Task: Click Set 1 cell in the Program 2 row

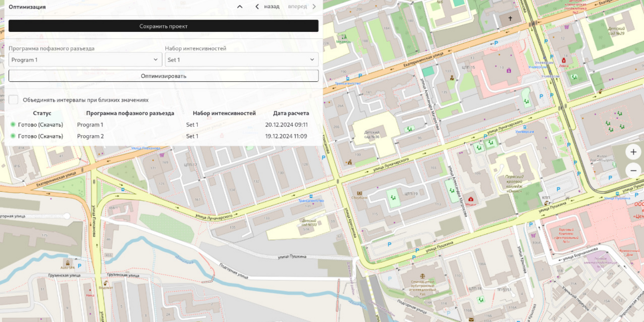Action: 192,136
